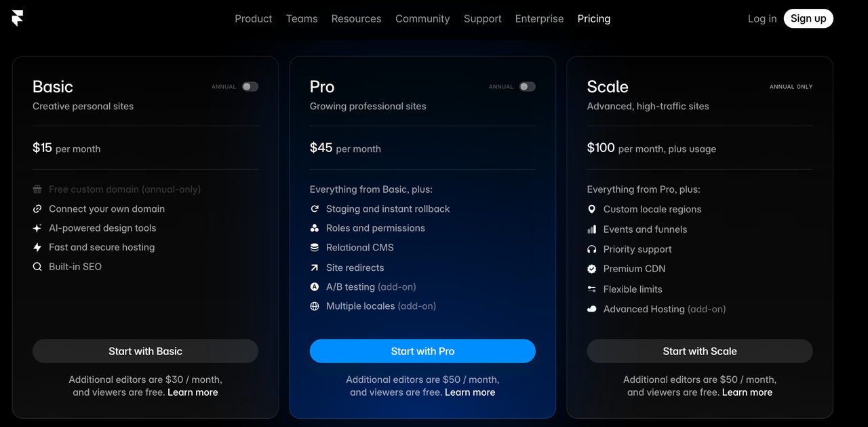868x427 pixels.
Task: Open the Community menu
Action: pos(422,18)
